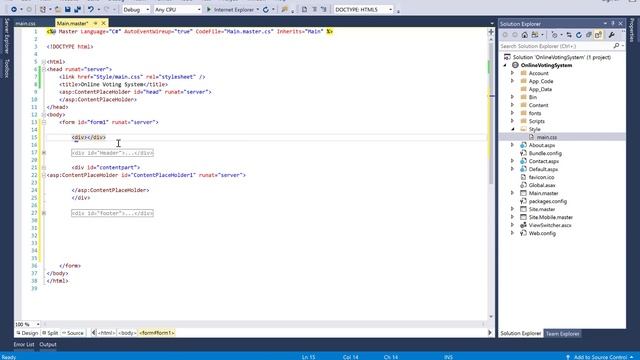
Task: Auto-hide pin icon on Solution Explorer title
Action: point(613,24)
